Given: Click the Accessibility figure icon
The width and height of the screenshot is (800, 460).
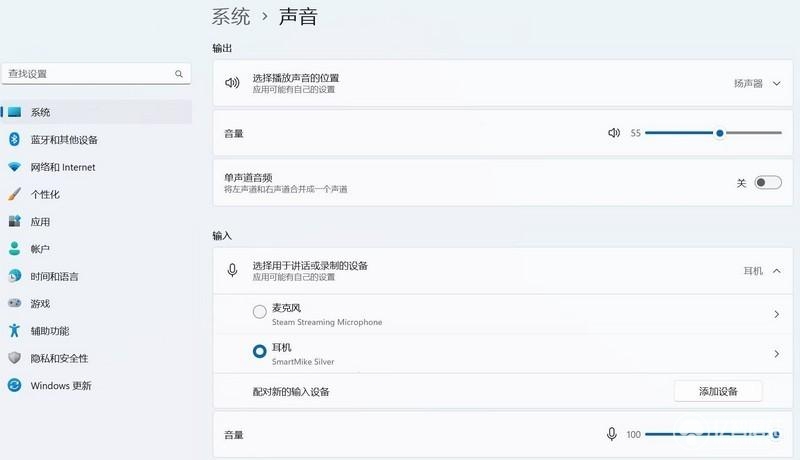Looking at the screenshot, I should tap(14, 330).
